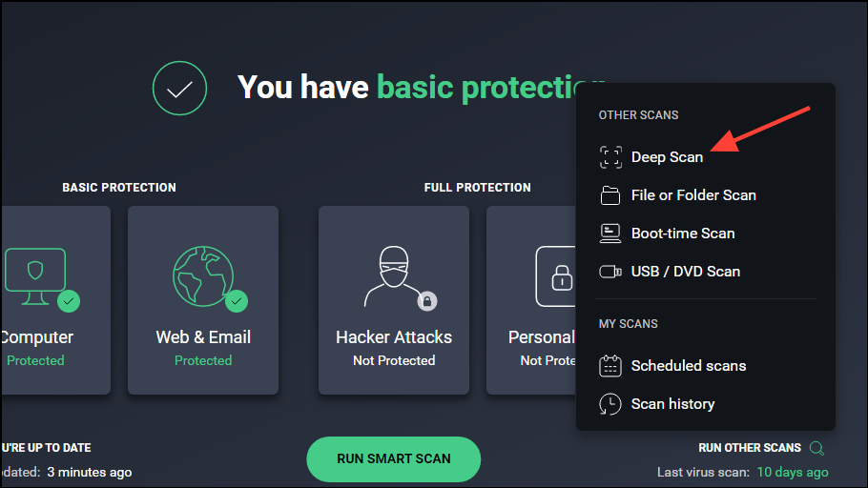This screenshot has height=488, width=868.
Task: Open the Web & Email tile
Action: click(x=203, y=299)
